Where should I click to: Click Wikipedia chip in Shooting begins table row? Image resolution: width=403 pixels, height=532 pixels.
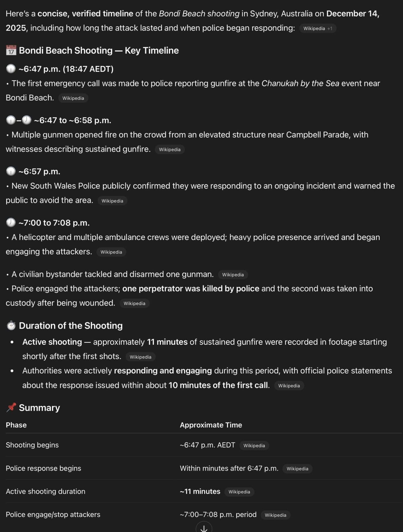tap(254, 446)
